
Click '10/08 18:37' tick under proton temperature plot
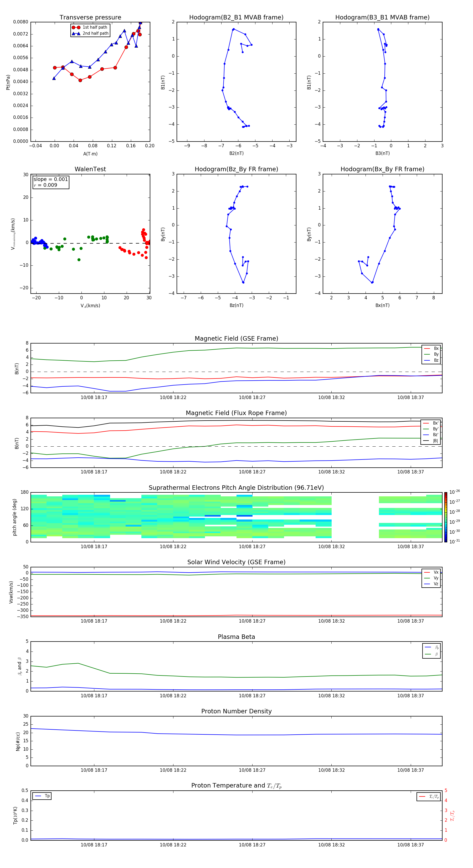coord(410,845)
